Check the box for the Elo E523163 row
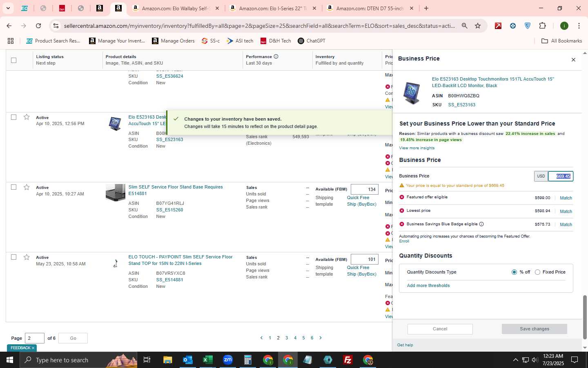 coord(13,117)
